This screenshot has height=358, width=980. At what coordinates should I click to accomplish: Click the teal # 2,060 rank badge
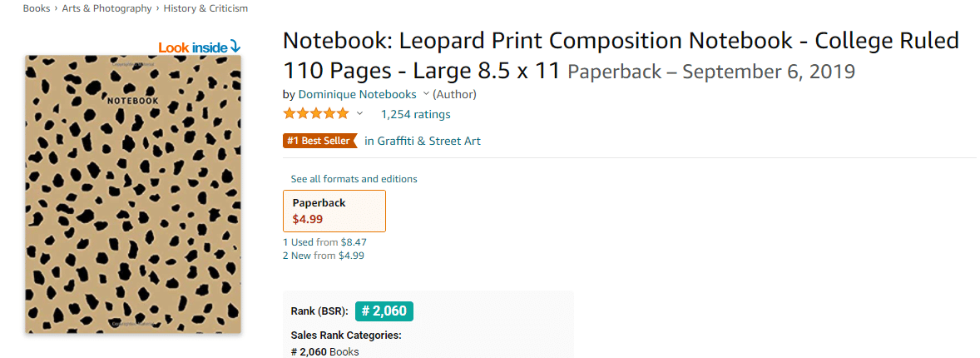tap(384, 311)
